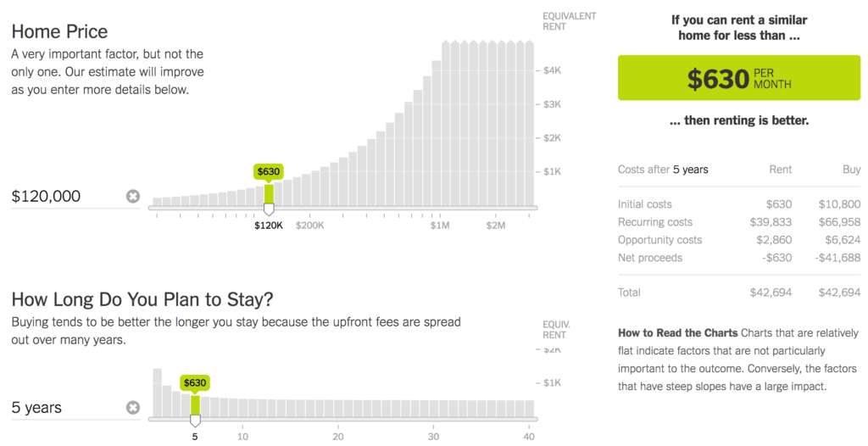Click the 5 years input field
Image resolution: width=868 pixels, height=446 pixels.
tap(64, 408)
